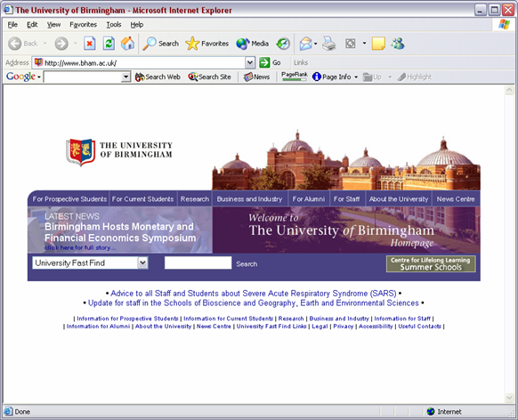Open the Edit menu
The width and height of the screenshot is (518, 420).
point(32,24)
